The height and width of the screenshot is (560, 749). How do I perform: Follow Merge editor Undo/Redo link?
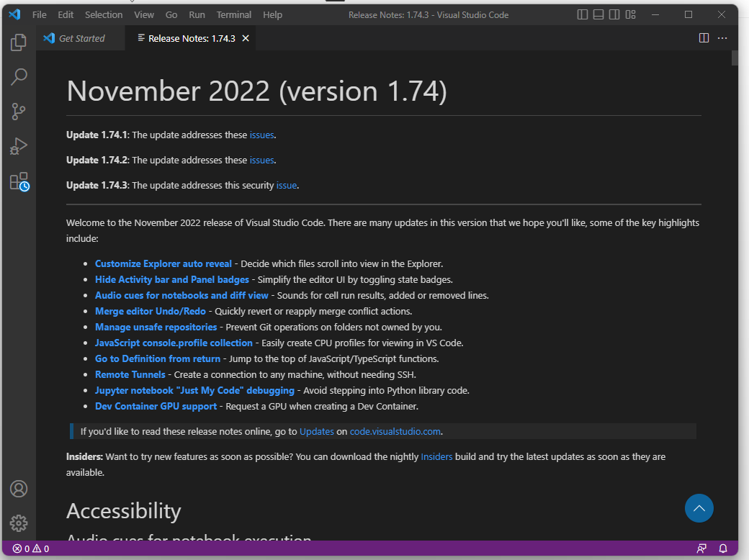pyautogui.click(x=151, y=311)
